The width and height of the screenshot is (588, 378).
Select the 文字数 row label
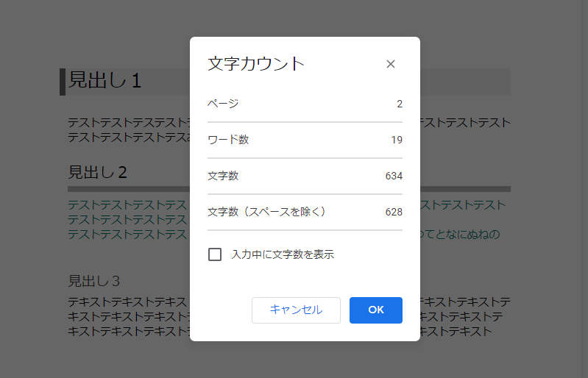point(223,176)
